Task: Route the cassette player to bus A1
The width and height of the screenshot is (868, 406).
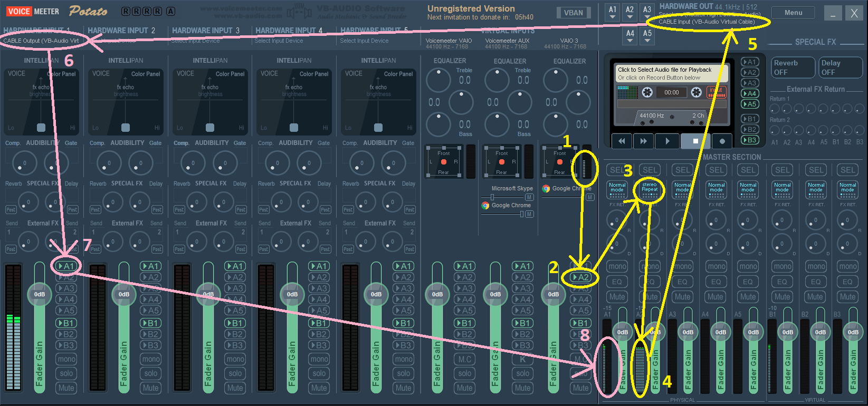Action: pyautogui.click(x=750, y=62)
